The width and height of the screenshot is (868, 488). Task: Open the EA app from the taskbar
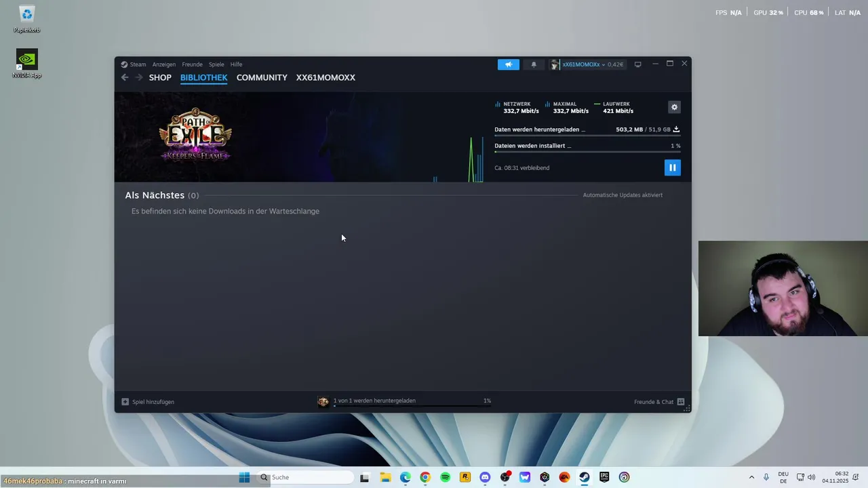(x=564, y=477)
